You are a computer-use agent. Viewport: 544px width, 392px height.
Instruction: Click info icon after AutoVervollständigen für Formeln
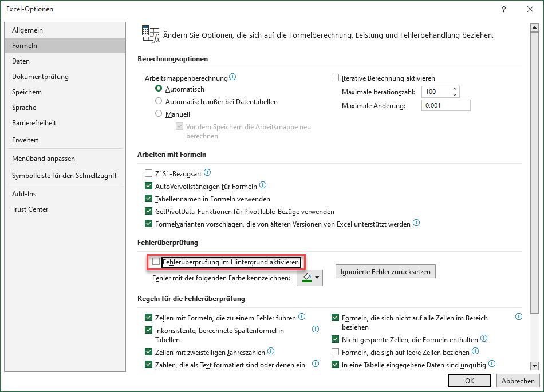coord(263,185)
